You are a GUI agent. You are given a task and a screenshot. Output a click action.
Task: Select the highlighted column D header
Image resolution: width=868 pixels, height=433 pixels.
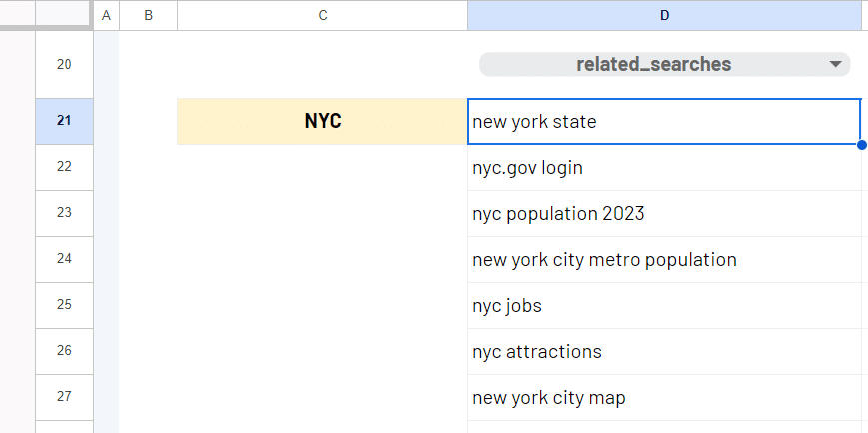click(x=665, y=15)
